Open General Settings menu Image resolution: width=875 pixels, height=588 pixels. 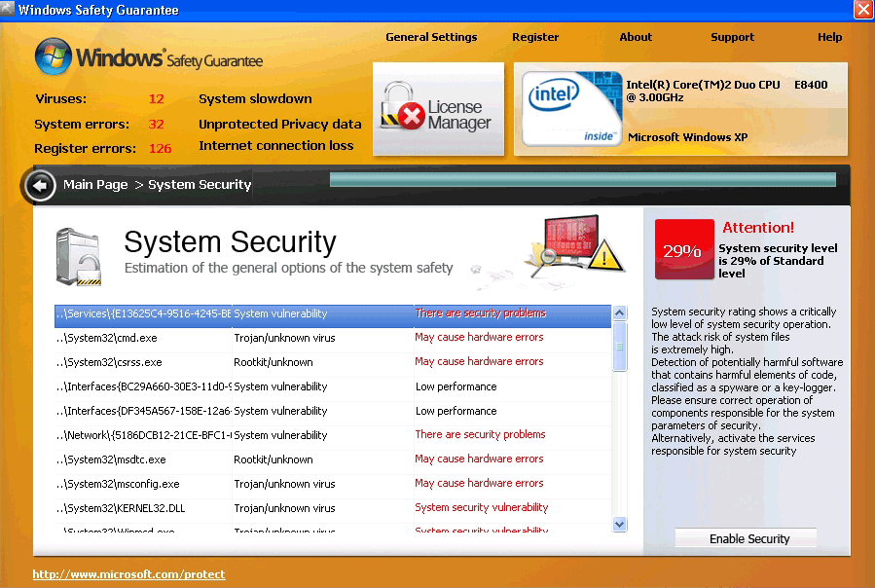coord(431,37)
